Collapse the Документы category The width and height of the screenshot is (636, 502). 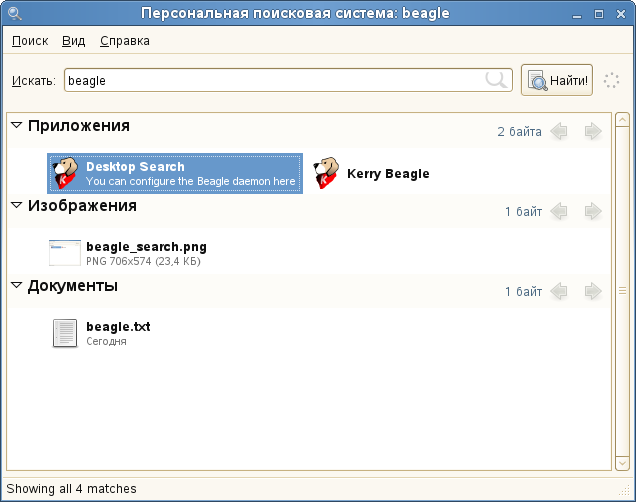(x=17, y=286)
